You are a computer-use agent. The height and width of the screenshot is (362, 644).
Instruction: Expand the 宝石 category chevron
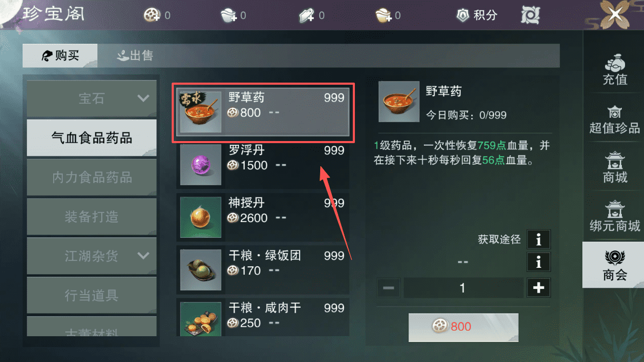coord(143,98)
